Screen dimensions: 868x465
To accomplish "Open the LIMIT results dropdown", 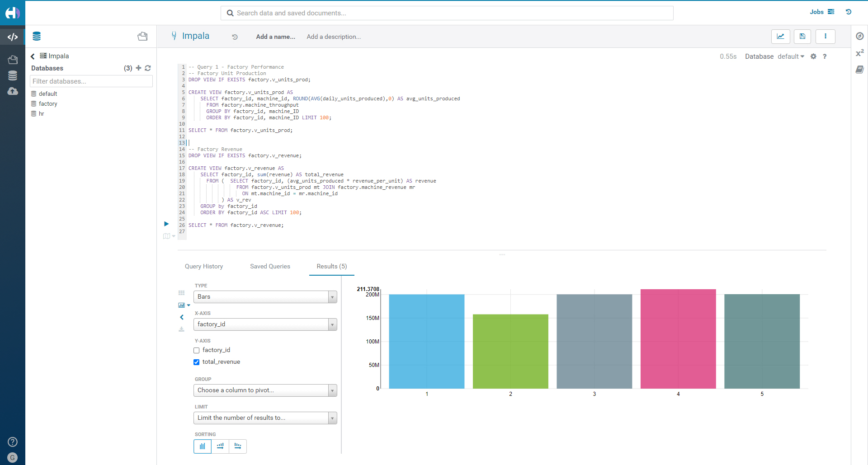I will 265,418.
